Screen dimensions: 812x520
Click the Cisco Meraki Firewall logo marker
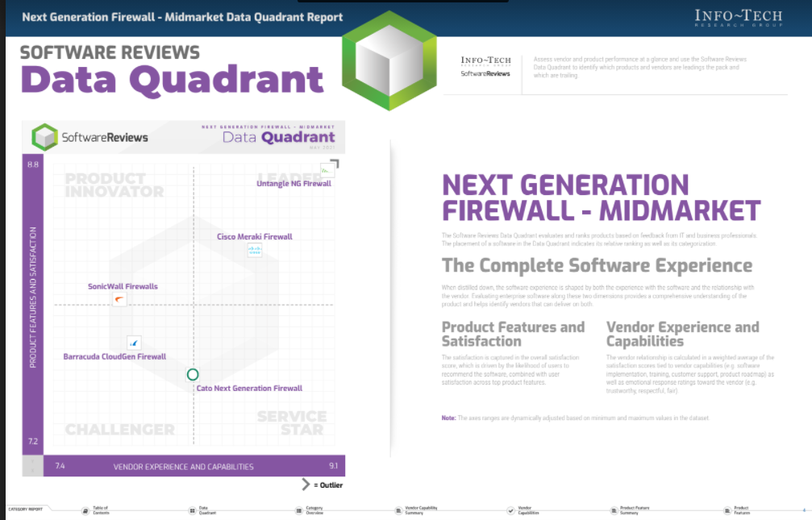coord(254,250)
